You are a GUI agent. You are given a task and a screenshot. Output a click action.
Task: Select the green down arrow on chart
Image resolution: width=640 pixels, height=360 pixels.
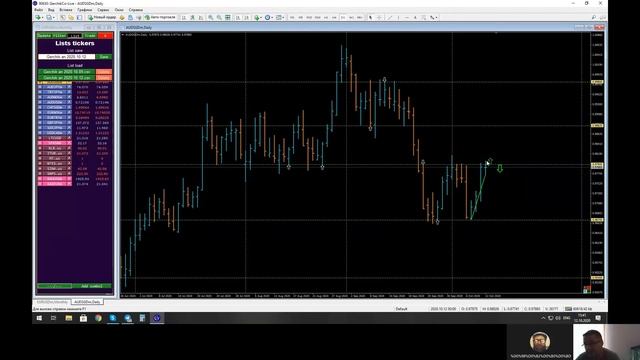pyautogui.click(x=500, y=168)
